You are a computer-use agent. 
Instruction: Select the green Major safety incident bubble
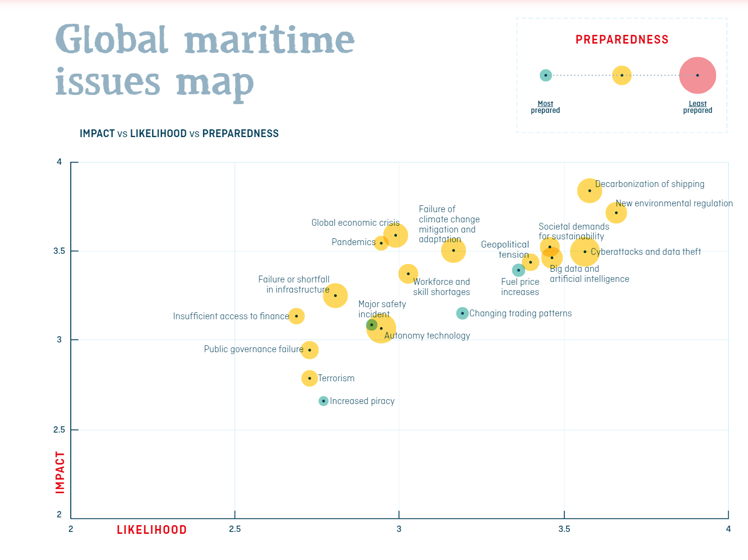(x=371, y=325)
